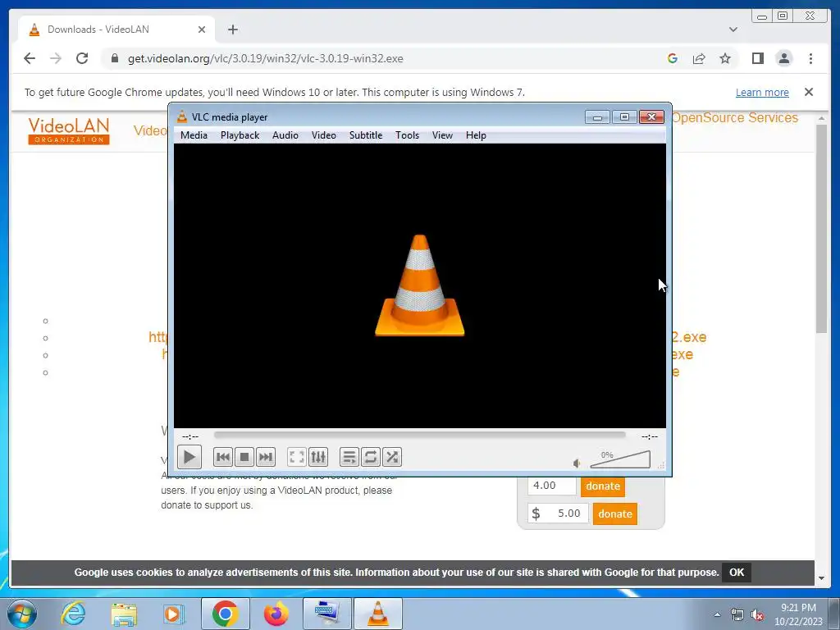Go back in Chrome
The height and width of the screenshot is (630, 840).
[x=30, y=58]
